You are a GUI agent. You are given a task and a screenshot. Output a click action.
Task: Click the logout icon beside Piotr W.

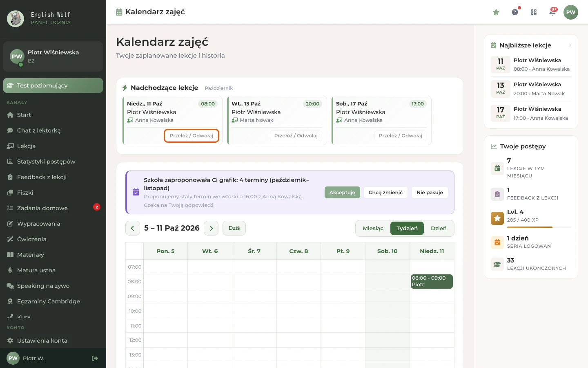pyautogui.click(x=95, y=358)
